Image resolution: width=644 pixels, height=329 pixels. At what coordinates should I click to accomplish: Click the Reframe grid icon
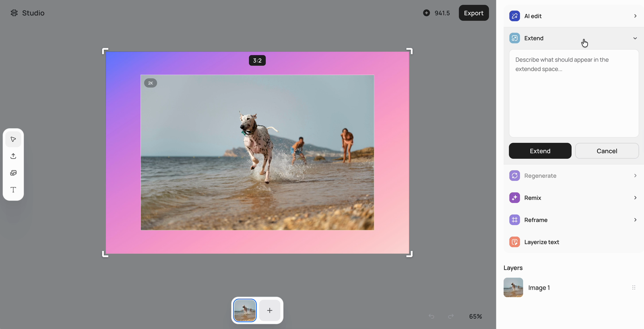pyautogui.click(x=514, y=220)
